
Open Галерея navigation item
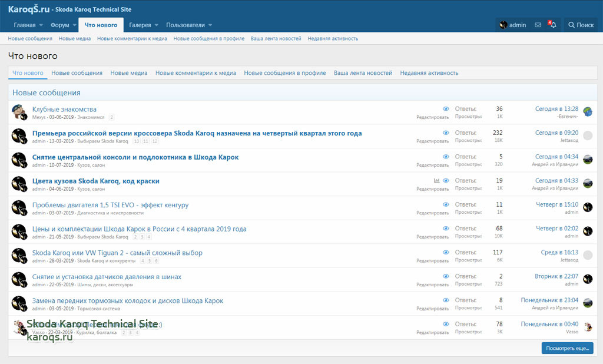click(140, 25)
